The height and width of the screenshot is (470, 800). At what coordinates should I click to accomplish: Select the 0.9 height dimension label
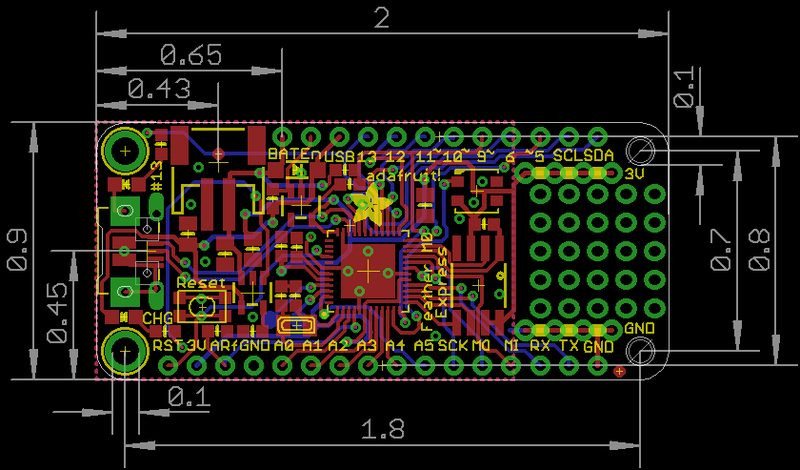pyautogui.click(x=17, y=250)
